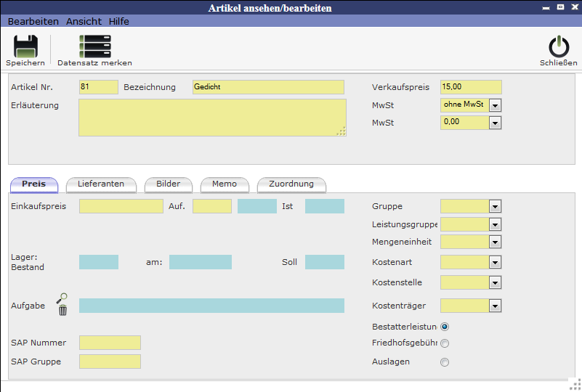Click the Schließen power icon
This screenshot has width=582, height=392.
[x=559, y=46]
